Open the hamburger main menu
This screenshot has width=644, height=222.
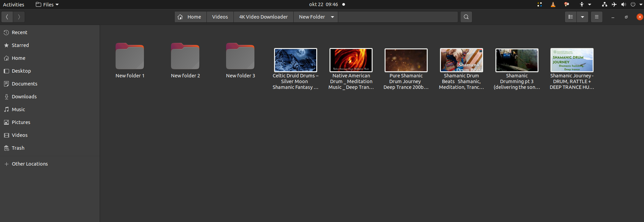click(x=596, y=17)
